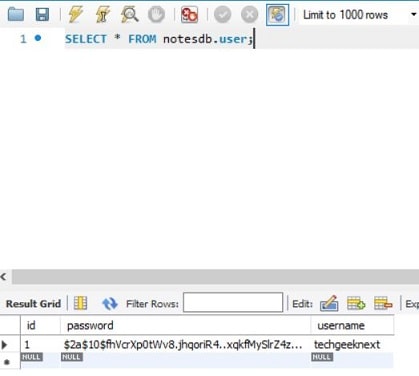Select the password column header
This screenshot has height=376, width=419.
[186, 325]
